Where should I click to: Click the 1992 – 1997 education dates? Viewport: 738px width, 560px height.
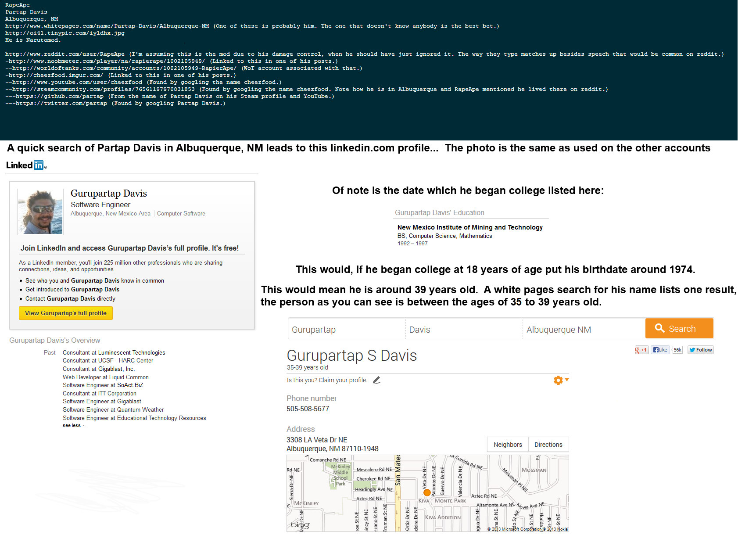point(412,244)
